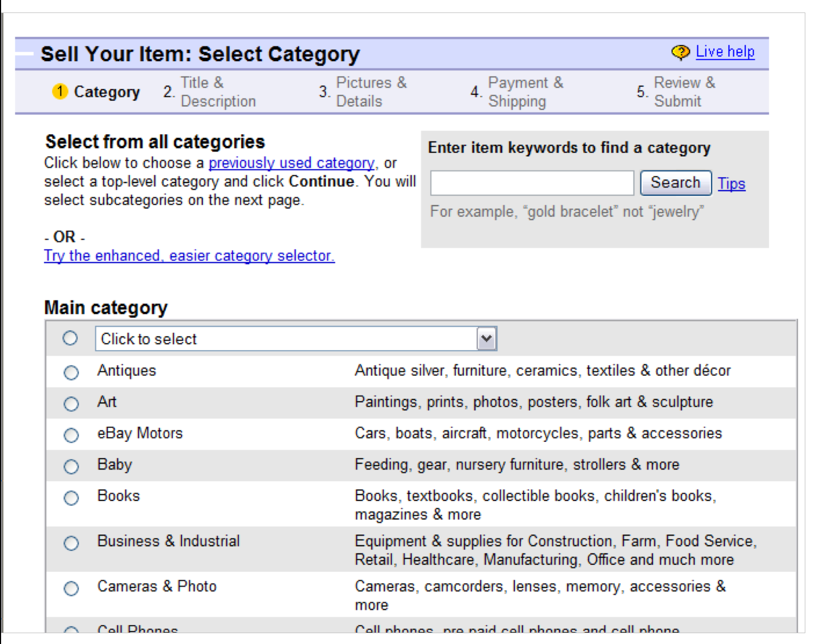Select the Business & Industrial radio button

[x=71, y=544]
